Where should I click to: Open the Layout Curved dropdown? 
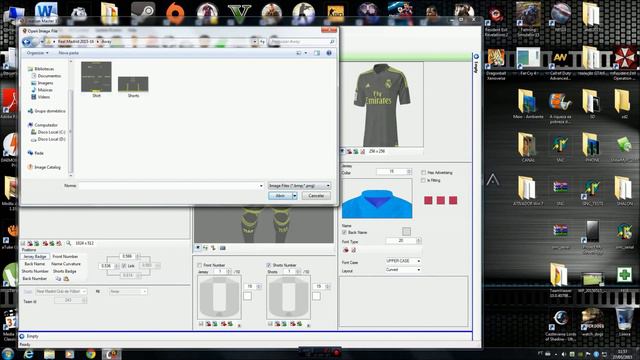(x=403, y=270)
